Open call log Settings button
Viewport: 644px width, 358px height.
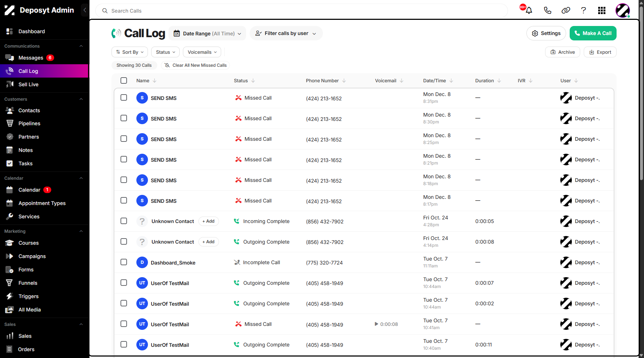pyautogui.click(x=546, y=33)
